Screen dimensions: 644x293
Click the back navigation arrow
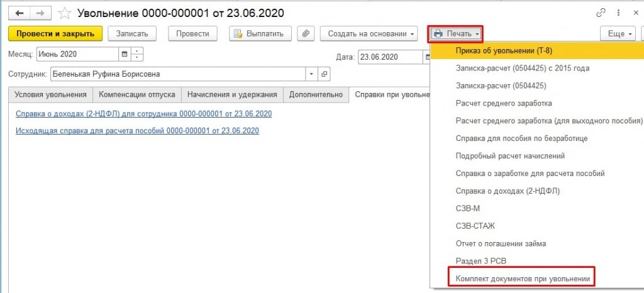tap(18, 13)
